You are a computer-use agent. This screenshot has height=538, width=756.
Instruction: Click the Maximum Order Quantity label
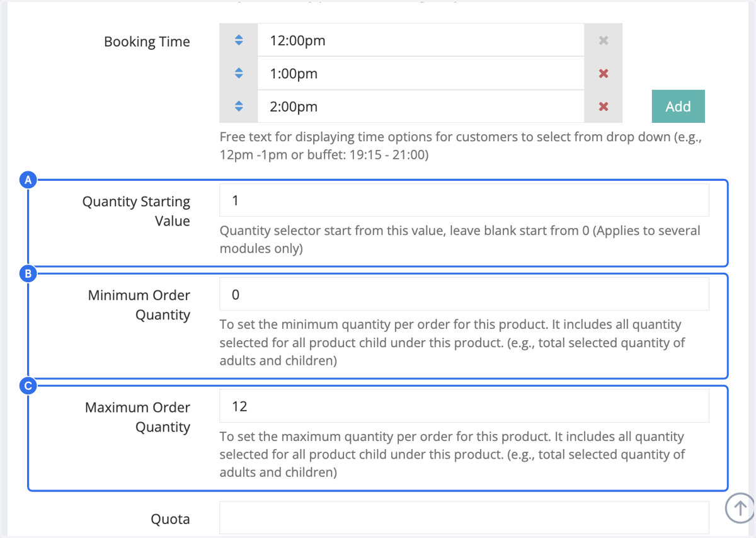click(x=137, y=417)
